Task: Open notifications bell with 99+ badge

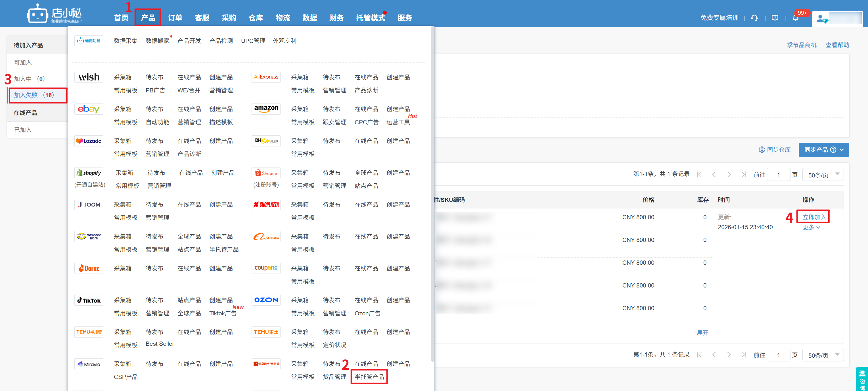Action: click(x=795, y=18)
